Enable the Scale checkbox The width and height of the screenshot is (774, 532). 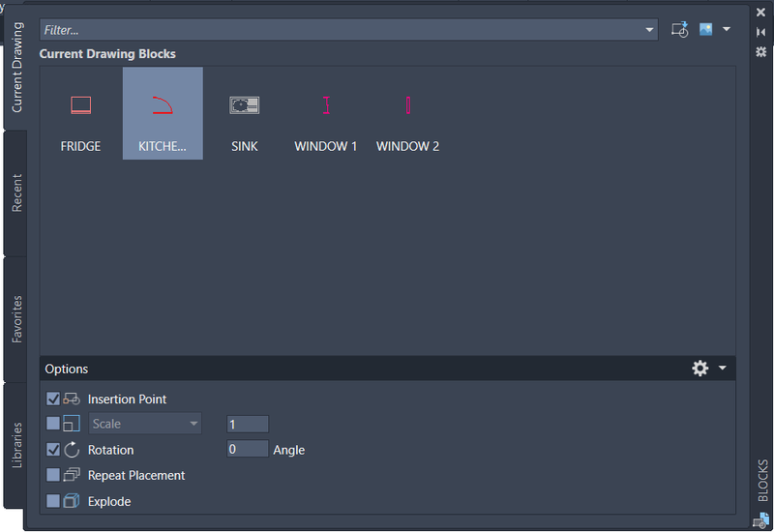pos(53,424)
